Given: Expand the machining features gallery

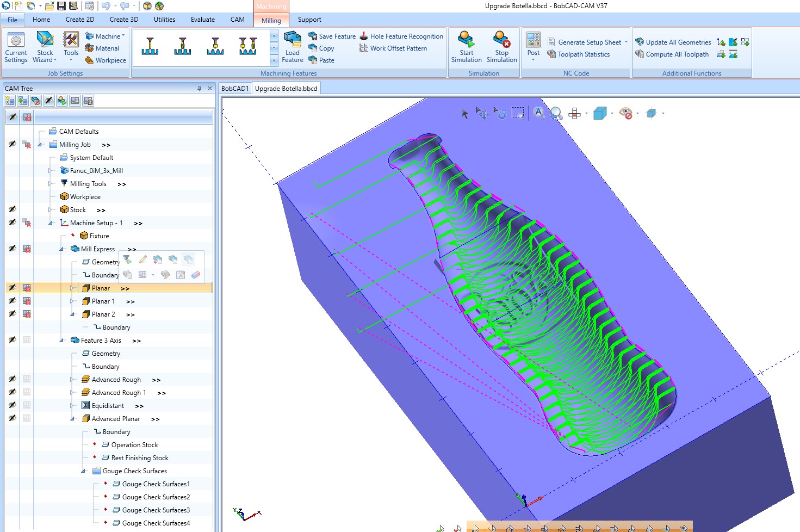Looking at the screenshot, I should tap(274, 61).
